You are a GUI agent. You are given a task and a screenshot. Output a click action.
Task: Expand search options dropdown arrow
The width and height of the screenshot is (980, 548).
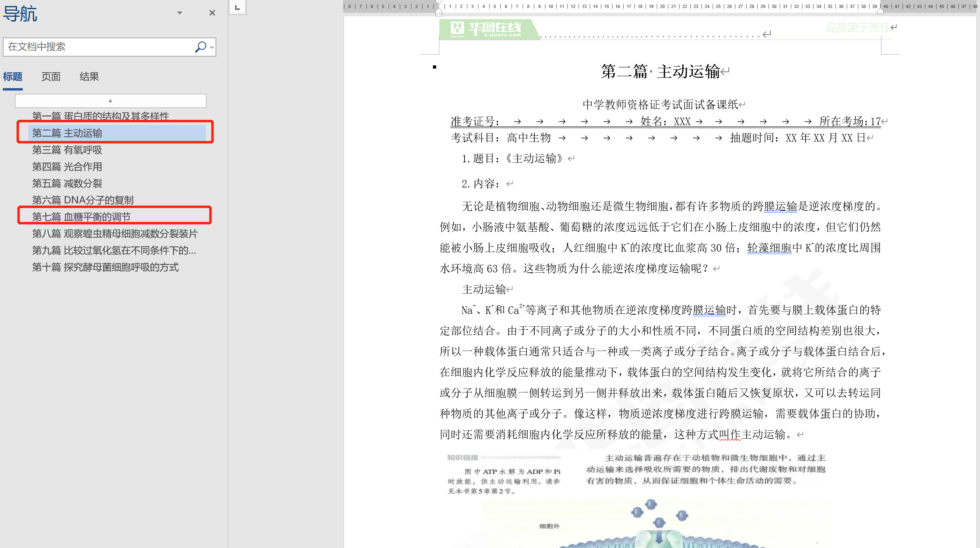point(212,47)
